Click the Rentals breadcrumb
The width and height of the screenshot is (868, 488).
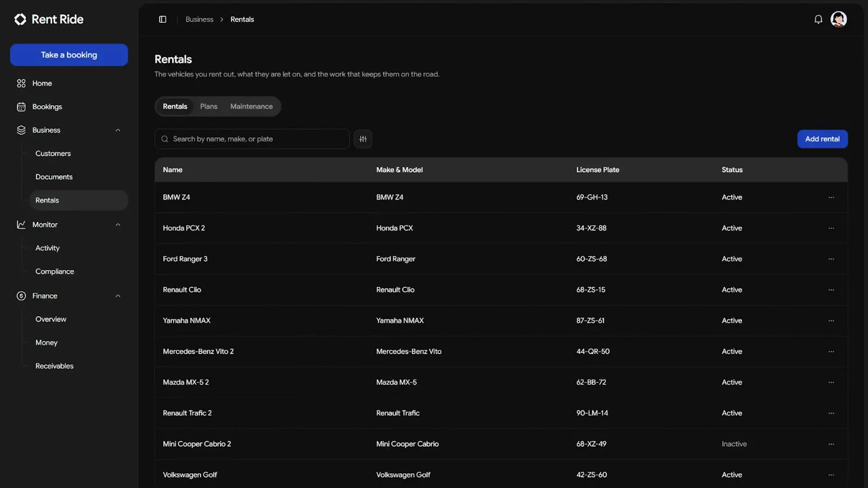(242, 20)
